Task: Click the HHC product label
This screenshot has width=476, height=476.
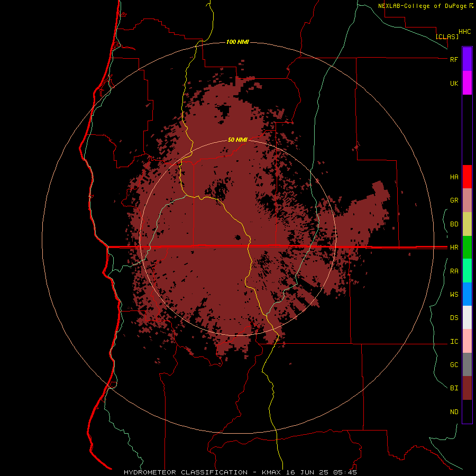Action: point(464,32)
